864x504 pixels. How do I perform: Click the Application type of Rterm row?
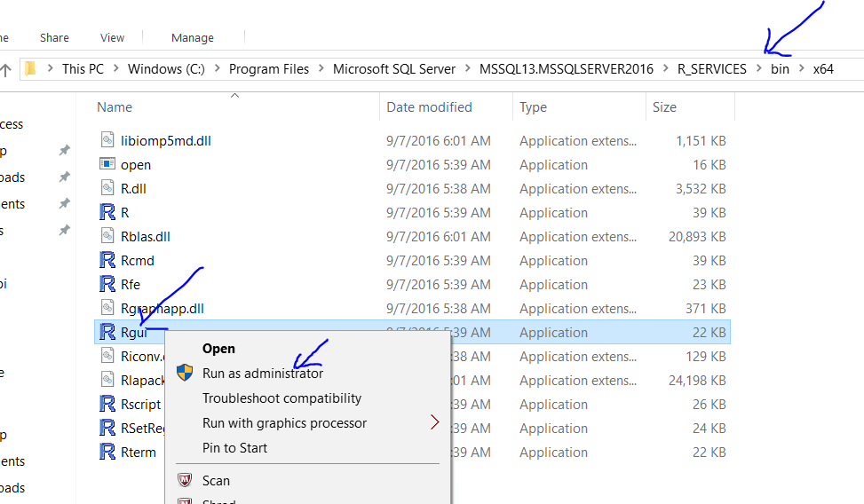[553, 453]
